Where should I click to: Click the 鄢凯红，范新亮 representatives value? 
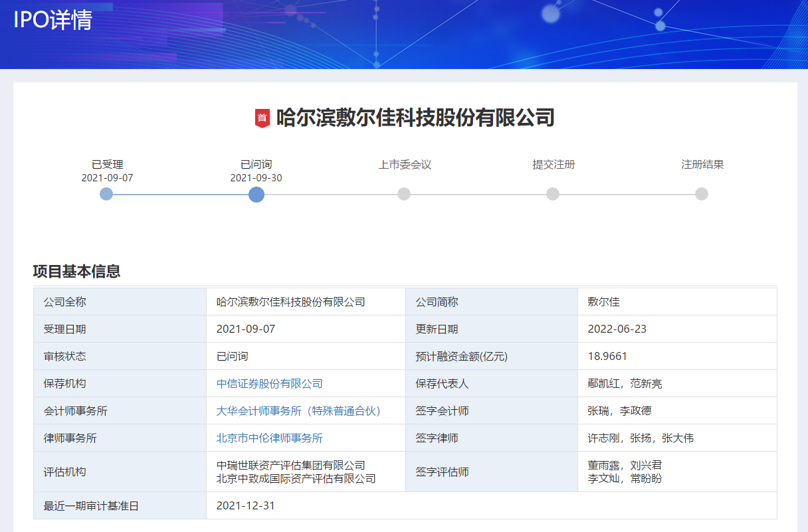click(625, 384)
